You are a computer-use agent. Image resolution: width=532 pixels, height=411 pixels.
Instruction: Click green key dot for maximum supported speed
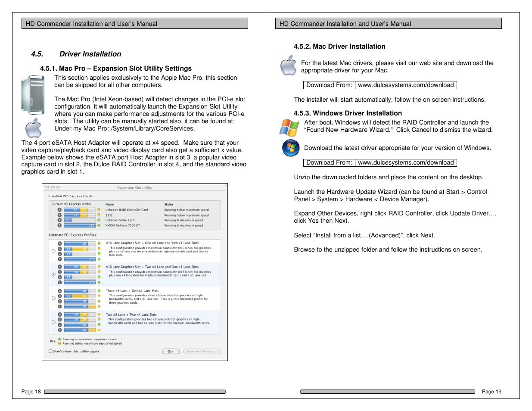click(x=59, y=339)
